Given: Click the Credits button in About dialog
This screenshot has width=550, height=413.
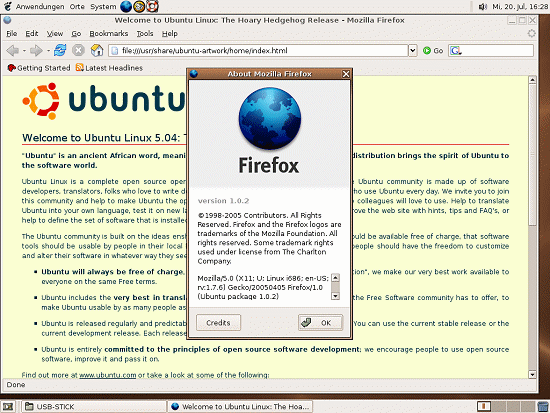Looking at the screenshot, I should tap(218, 322).
